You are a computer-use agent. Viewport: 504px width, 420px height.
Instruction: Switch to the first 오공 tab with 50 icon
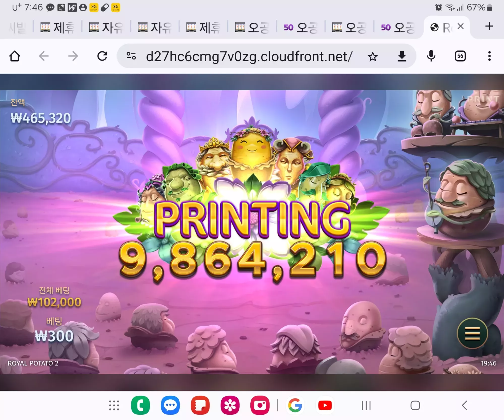tap(301, 27)
